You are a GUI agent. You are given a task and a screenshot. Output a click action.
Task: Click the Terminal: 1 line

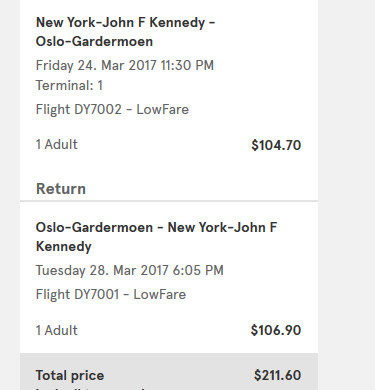click(69, 86)
